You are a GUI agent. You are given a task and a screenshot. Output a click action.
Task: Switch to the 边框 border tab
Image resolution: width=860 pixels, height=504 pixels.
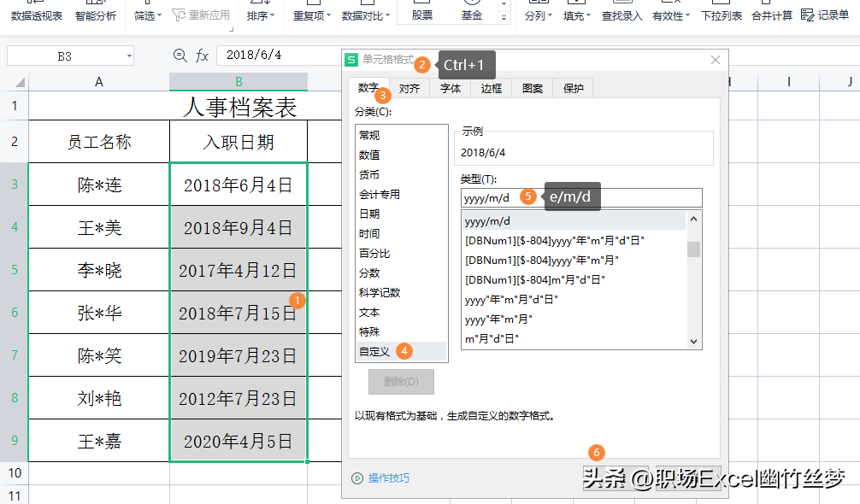coord(491,88)
